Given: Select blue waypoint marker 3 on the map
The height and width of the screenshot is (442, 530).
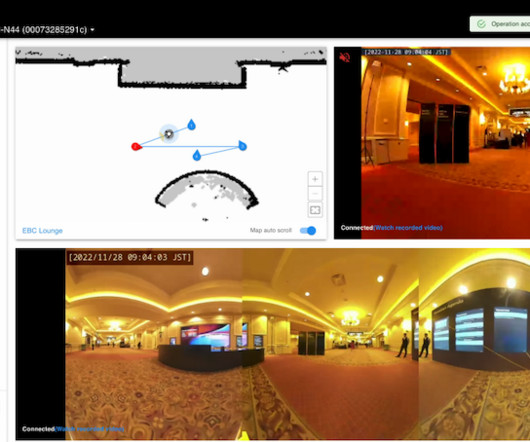Looking at the screenshot, I should point(242,145).
